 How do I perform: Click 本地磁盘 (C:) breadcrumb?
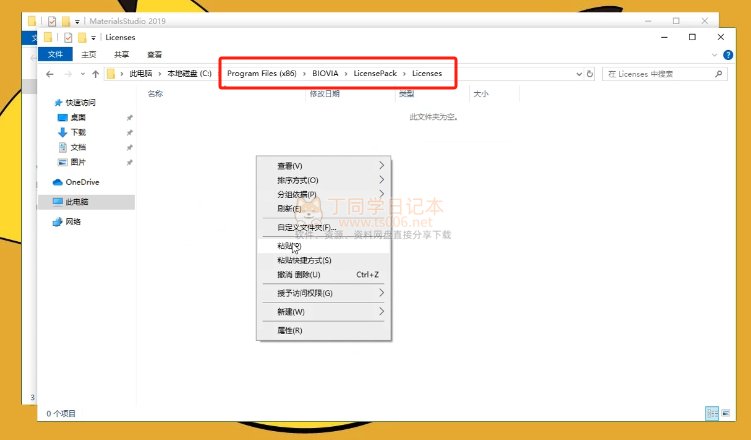pyautogui.click(x=189, y=73)
